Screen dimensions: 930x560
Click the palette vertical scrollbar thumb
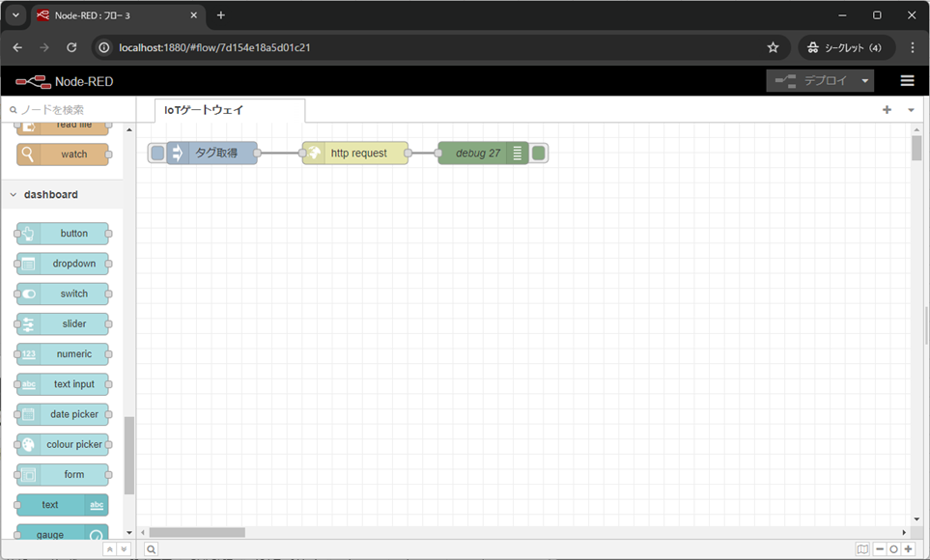[x=129, y=456]
